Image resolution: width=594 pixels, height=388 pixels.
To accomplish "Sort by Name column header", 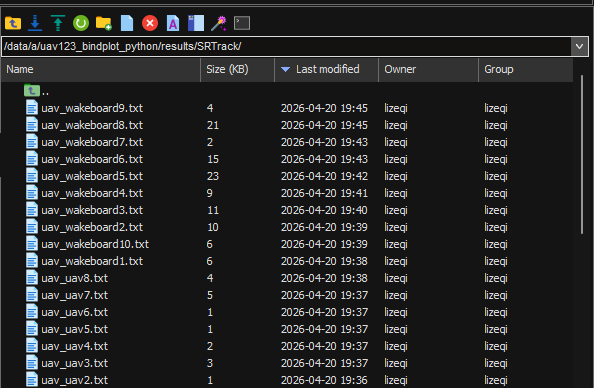I will (x=101, y=70).
